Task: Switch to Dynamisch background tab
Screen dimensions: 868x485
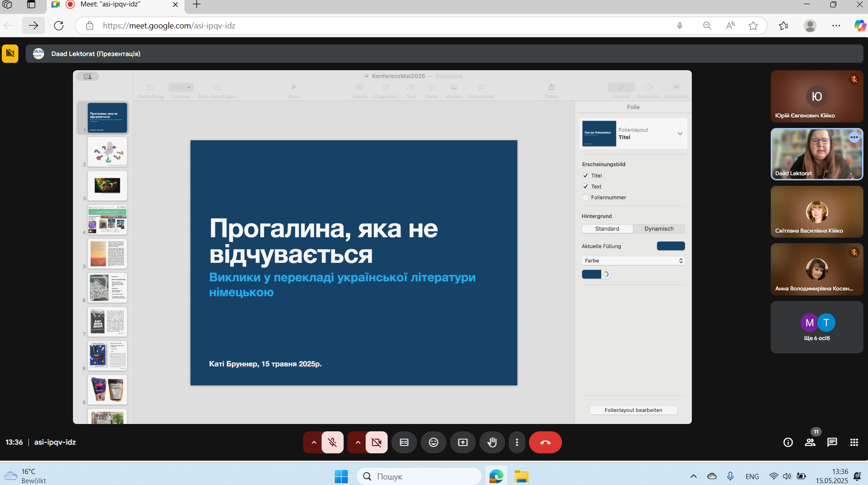Action: (x=659, y=229)
